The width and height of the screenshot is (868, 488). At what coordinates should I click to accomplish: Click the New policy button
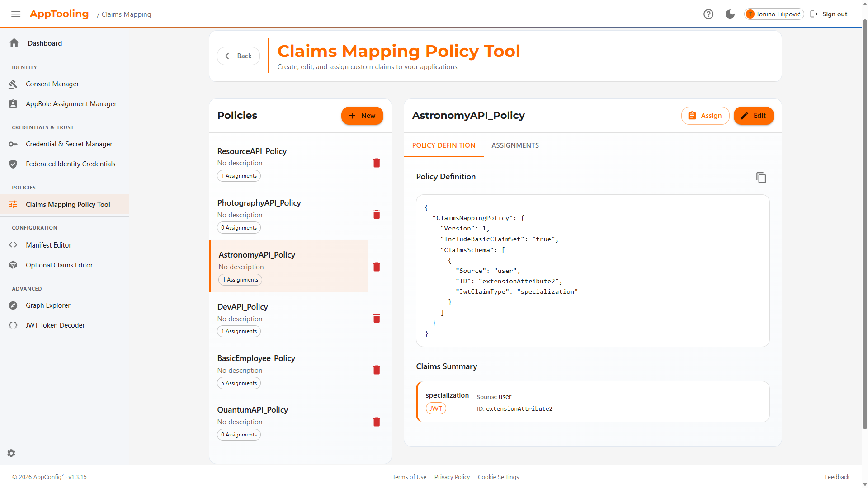pyautogui.click(x=362, y=116)
